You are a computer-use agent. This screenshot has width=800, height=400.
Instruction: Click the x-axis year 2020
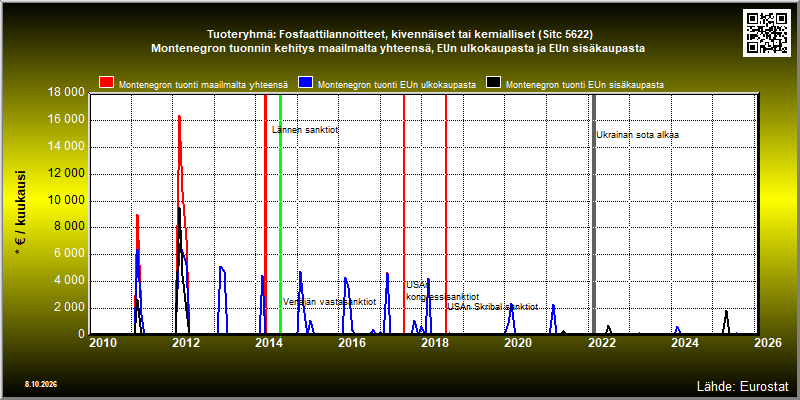pos(517,343)
